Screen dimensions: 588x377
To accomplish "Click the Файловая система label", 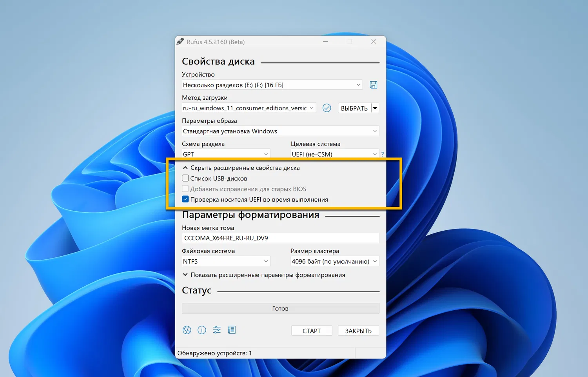I will [208, 251].
